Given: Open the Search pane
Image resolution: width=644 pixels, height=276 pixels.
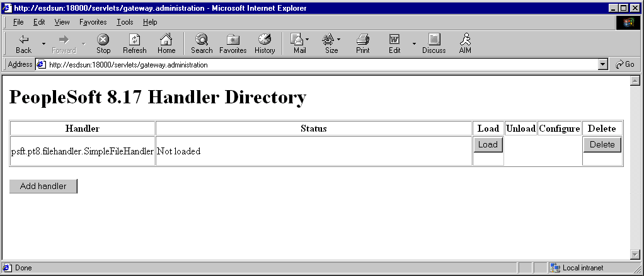Looking at the screenshot, I should coord(202,44).
